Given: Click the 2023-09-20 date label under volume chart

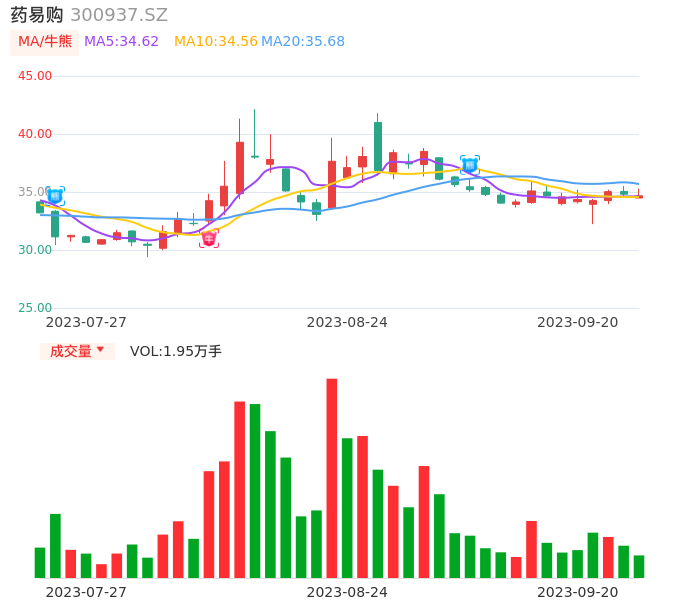Looking at the screenshot, I should (578, 592).
